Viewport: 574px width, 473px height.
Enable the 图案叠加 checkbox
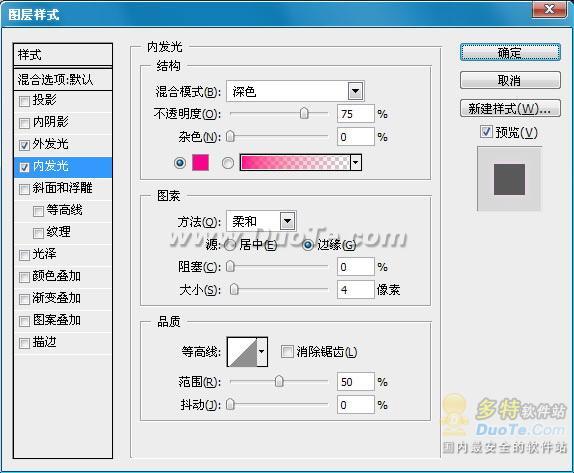point(24,321)
